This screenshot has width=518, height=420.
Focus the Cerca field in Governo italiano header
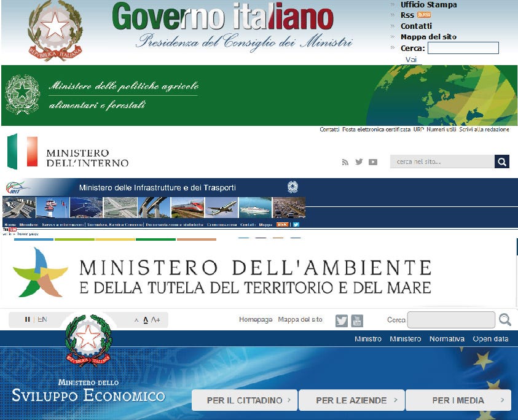click(x=463, y=48)
